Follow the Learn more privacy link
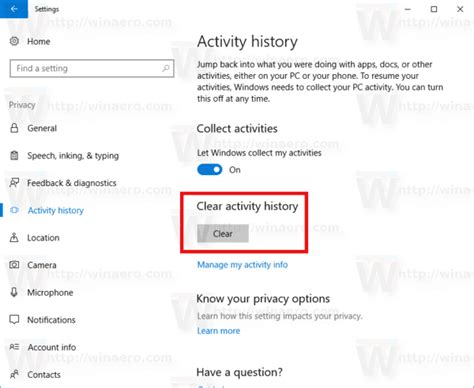The height and width of the screenshot is (388, 474). click(218, 331)
